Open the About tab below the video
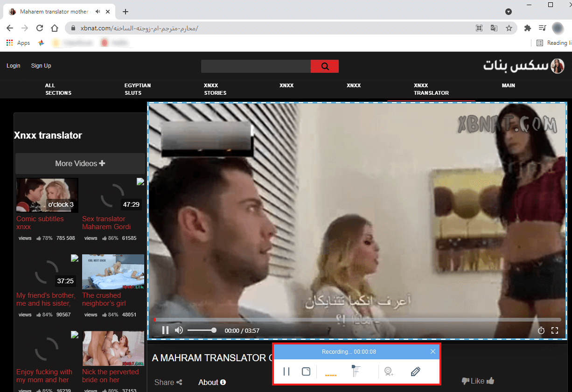The width and height of the screenshot is (572, 392). click(x=212, y=382)
